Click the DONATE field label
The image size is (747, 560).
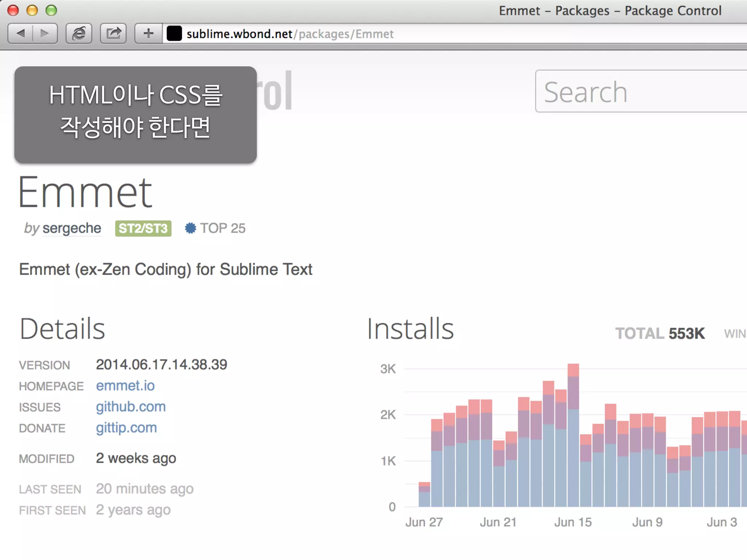42,428
